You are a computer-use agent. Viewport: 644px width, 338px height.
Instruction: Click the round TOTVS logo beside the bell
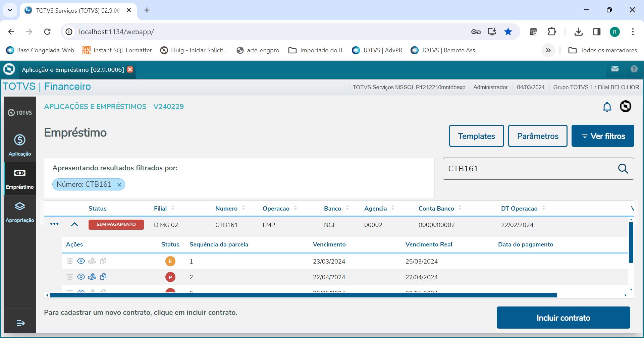626,107
